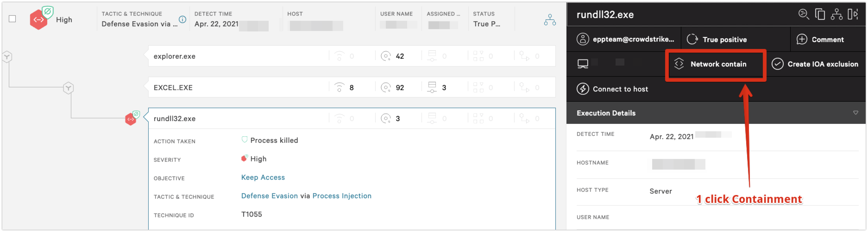Click the copy icon in rundll32.exe panel header
Screen dimensions: 868x232
pyautogui.click(x=820, y=15)
